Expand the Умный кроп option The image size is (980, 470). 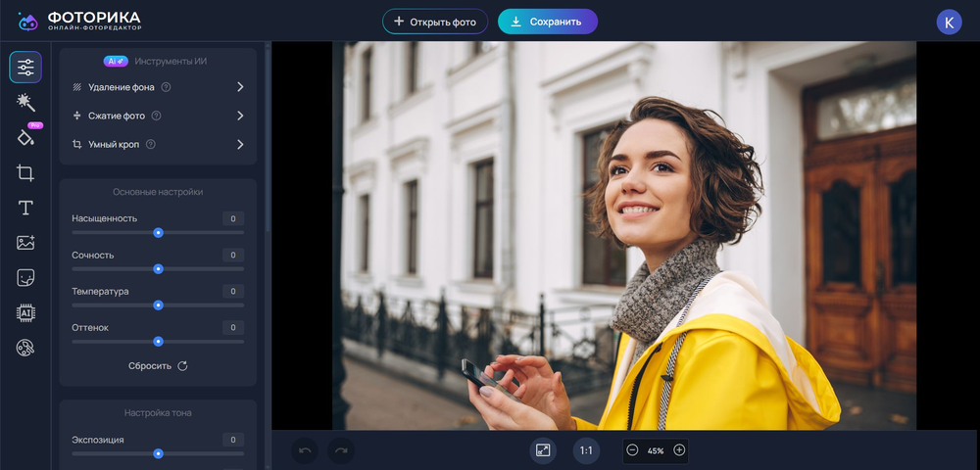click(240, 145)
